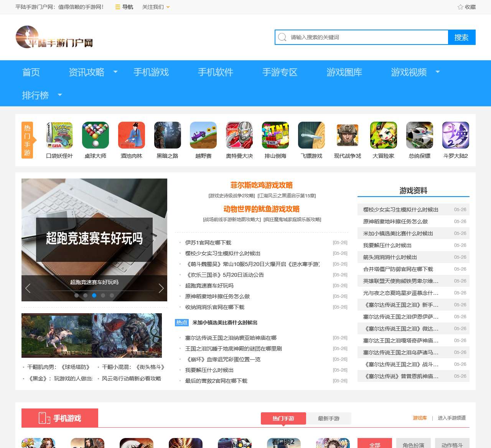Open the 排山倒海 TNT game icon
491x448 pixels.
click(275, 135)
